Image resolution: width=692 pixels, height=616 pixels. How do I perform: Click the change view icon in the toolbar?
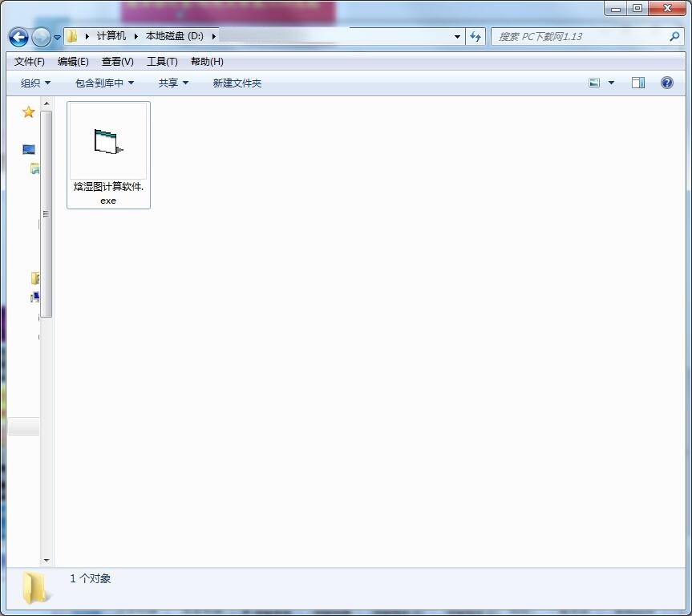(x=594, y=83)
